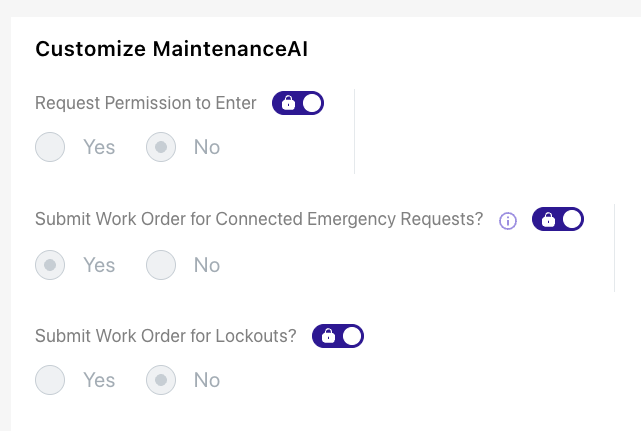Click lock icon beside Request Permission to Enter

[288, 103]
